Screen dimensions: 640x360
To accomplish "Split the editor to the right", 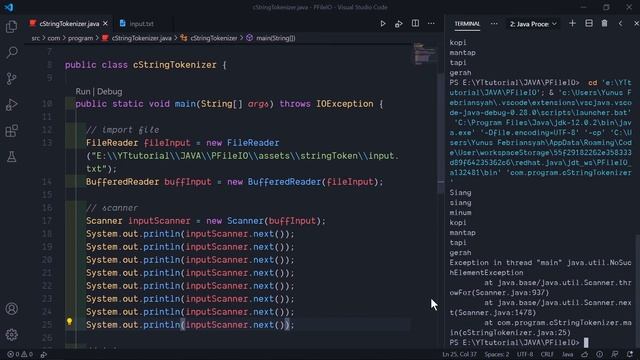I will click(x=415, y=23).
